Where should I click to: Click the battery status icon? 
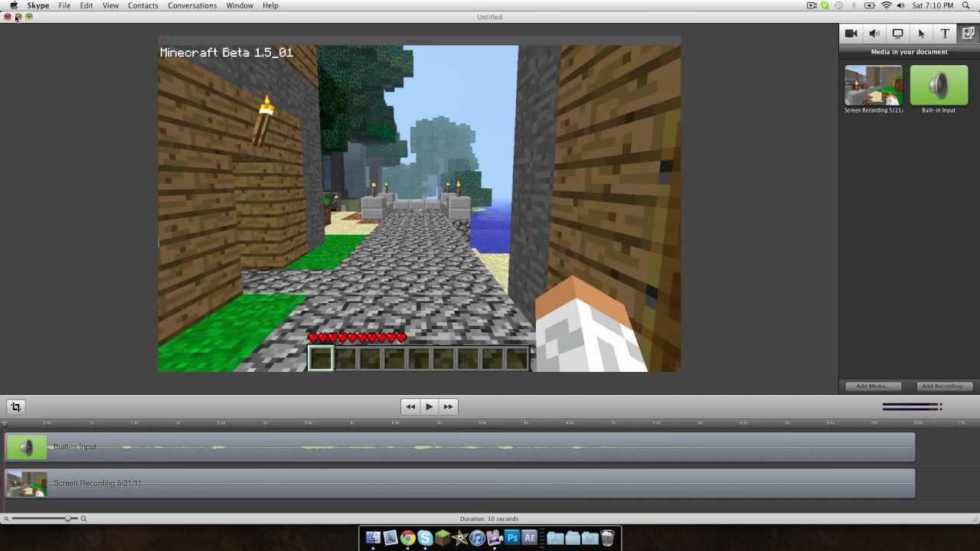(870, 5)
